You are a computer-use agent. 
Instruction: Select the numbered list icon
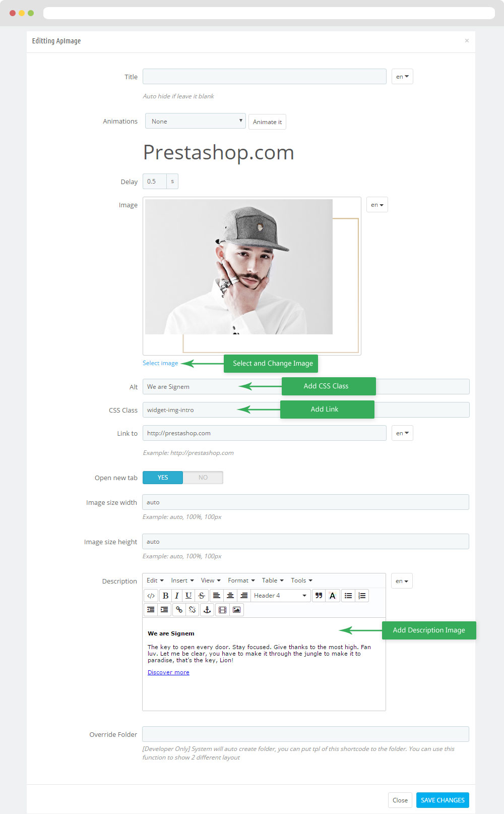point(362,596)
